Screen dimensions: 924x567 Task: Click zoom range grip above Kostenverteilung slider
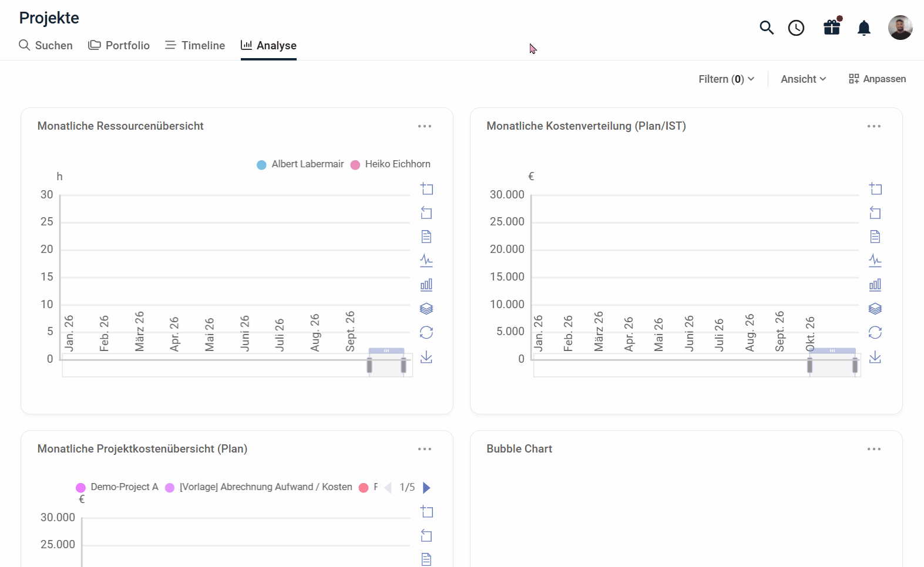[x=832, y=350]
